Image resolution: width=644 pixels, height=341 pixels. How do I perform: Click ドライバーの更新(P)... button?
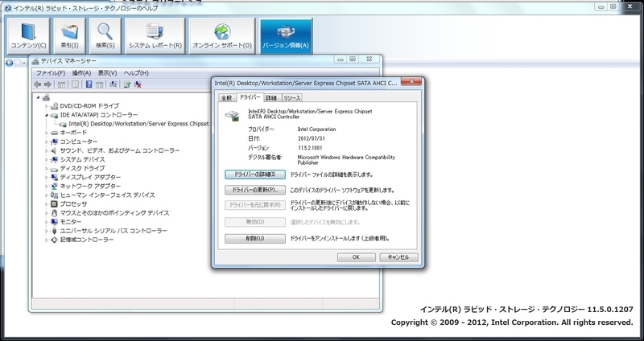pos(255,190)
